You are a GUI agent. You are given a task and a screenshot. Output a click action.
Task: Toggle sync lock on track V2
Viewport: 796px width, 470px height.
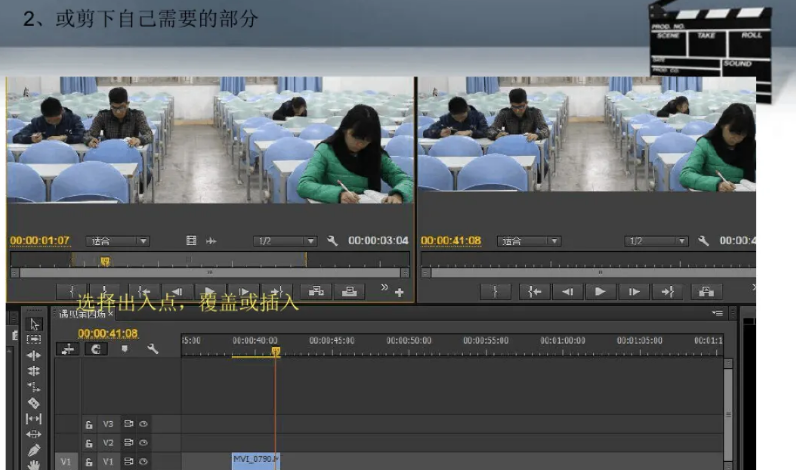click(x=128, y=443)
